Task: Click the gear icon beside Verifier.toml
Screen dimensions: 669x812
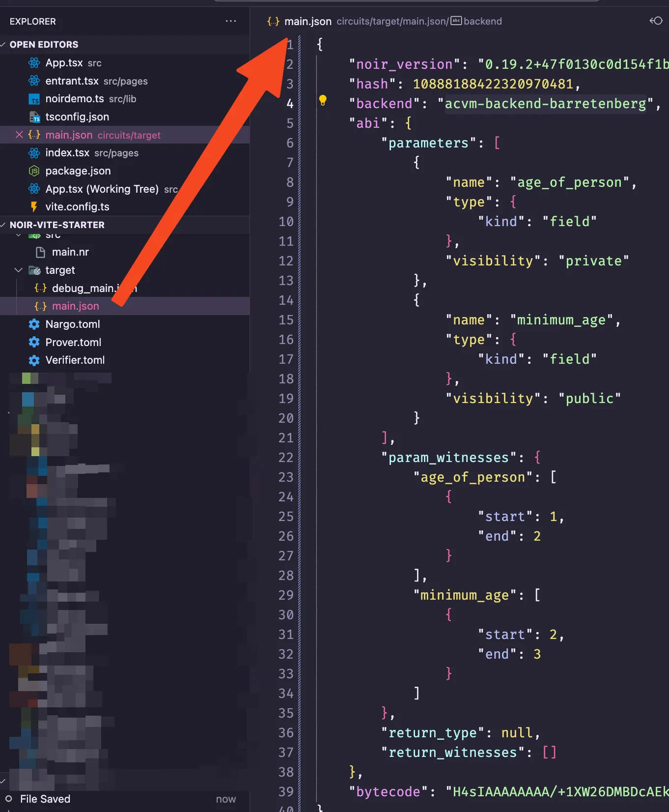Action: point(34,360)
